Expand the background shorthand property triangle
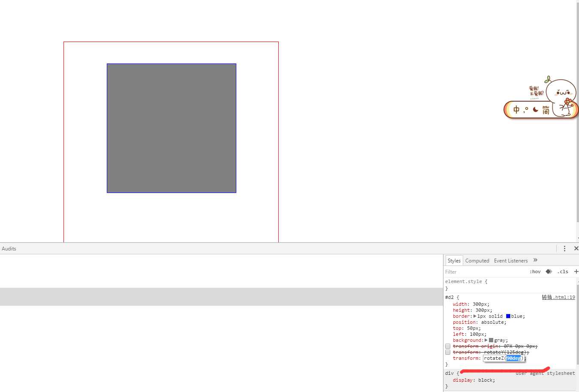The image size is (579, 392). point(486,340)
